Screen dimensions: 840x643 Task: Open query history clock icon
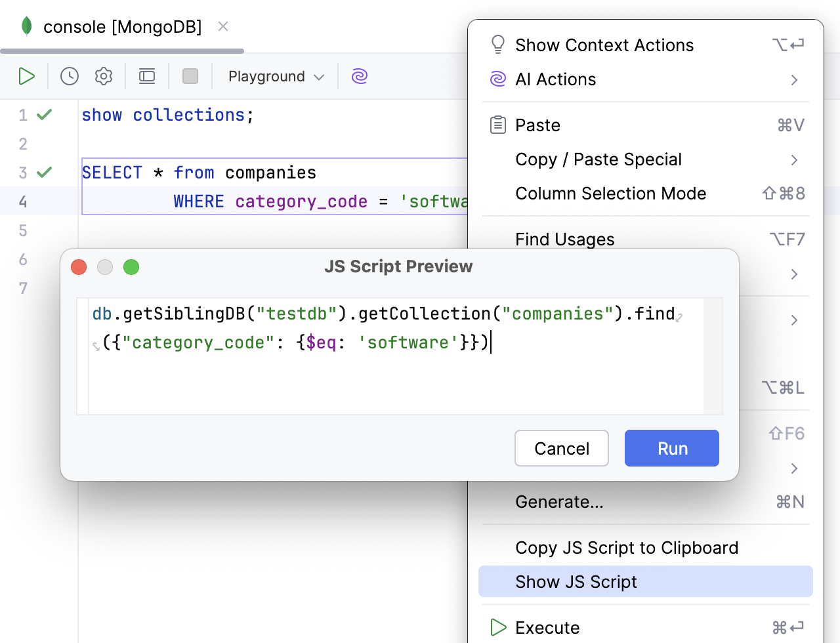pos(70,77)
